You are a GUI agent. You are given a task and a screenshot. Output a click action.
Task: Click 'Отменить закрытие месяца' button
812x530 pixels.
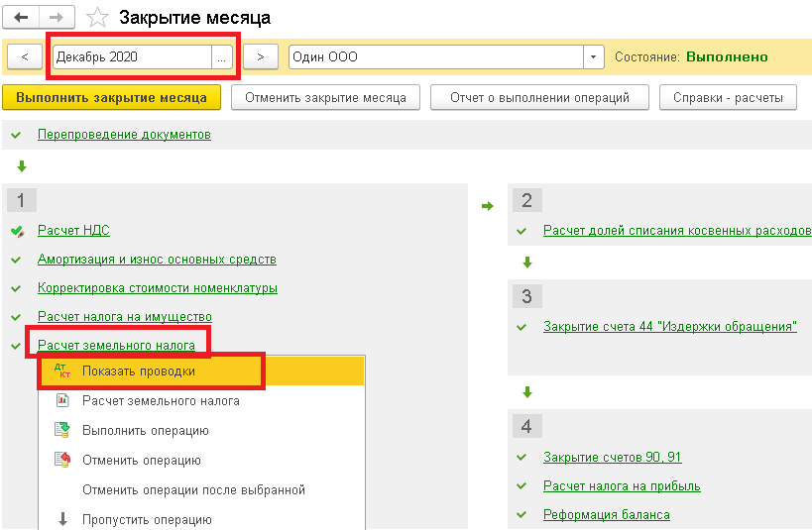click(326, 97)
